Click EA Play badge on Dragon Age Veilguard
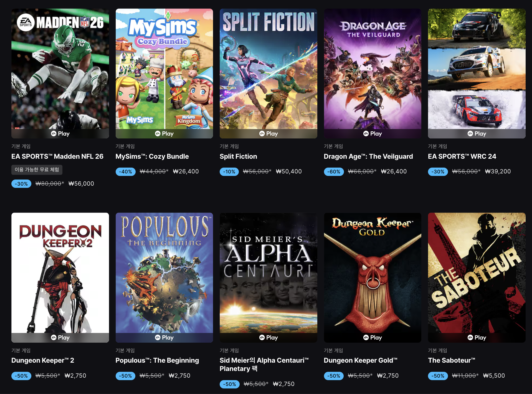532x394 pixels. 373,133
